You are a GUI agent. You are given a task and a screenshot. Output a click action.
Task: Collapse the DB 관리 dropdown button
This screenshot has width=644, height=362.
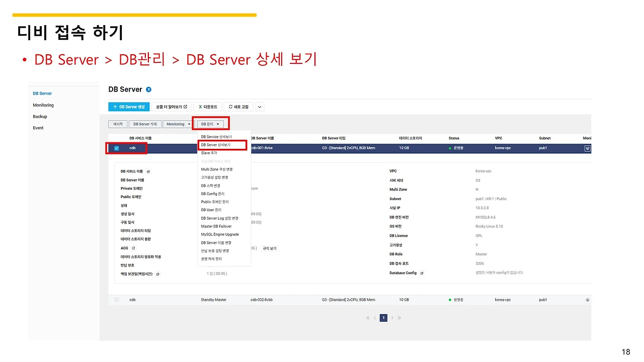coord(210,124)
